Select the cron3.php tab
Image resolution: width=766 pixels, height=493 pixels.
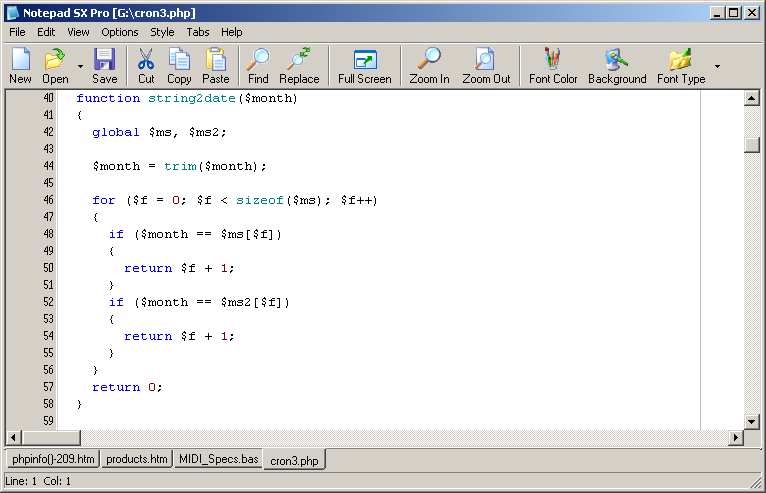(294, 460)
